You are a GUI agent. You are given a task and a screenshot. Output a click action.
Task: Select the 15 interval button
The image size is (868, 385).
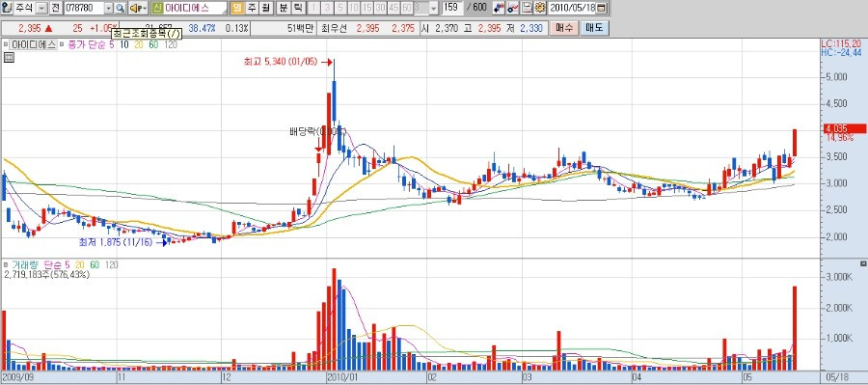(x=367, y=8)
